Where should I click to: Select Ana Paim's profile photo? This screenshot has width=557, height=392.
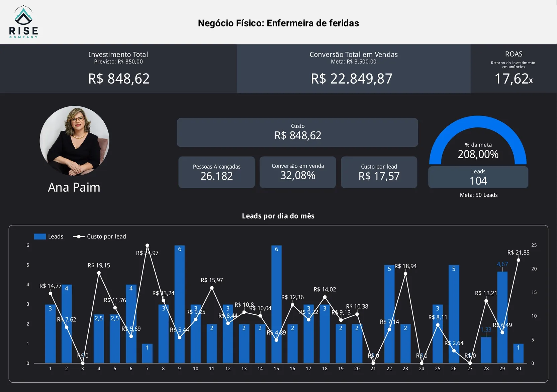[74, 141]
